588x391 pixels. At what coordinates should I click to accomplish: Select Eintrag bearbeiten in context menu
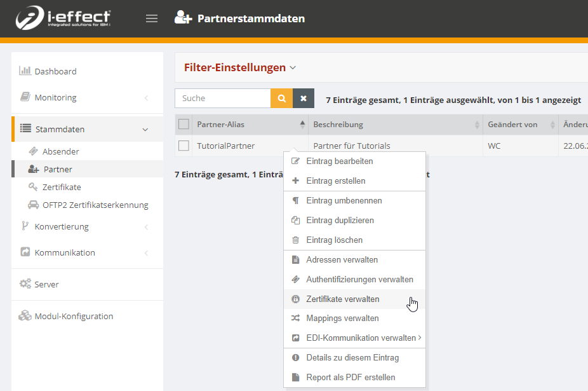339,161
